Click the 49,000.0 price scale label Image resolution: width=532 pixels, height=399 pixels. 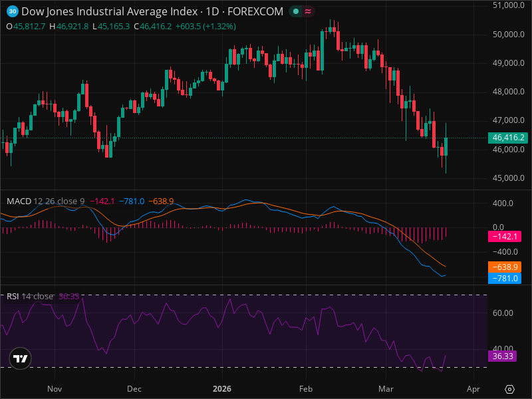pos(508,63)
